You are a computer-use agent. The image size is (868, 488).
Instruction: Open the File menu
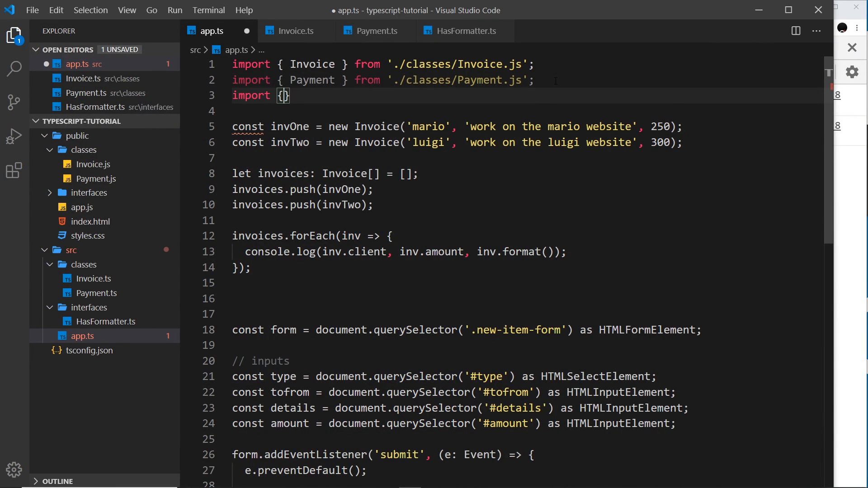32,10
